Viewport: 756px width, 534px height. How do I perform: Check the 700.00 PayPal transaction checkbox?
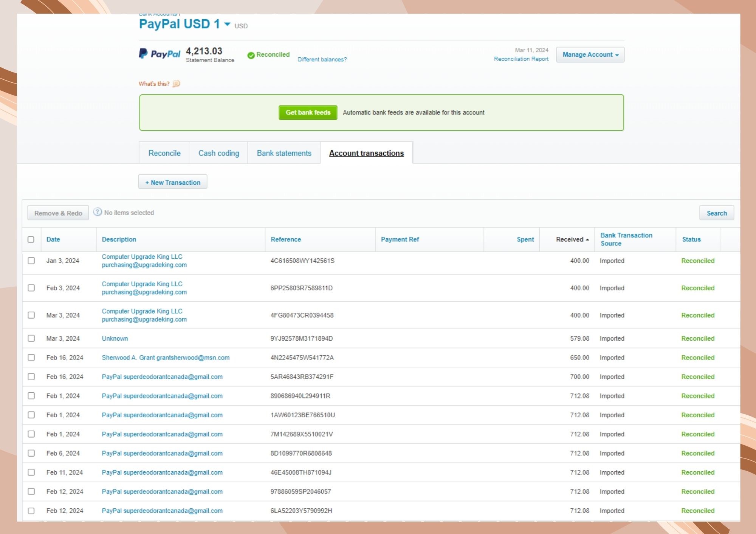(x=31, y=377)
